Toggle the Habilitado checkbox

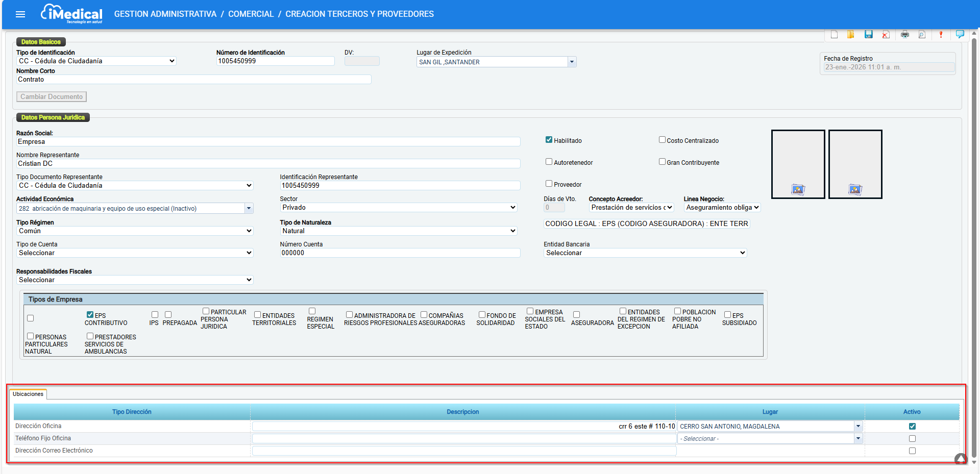coord(549,140)
